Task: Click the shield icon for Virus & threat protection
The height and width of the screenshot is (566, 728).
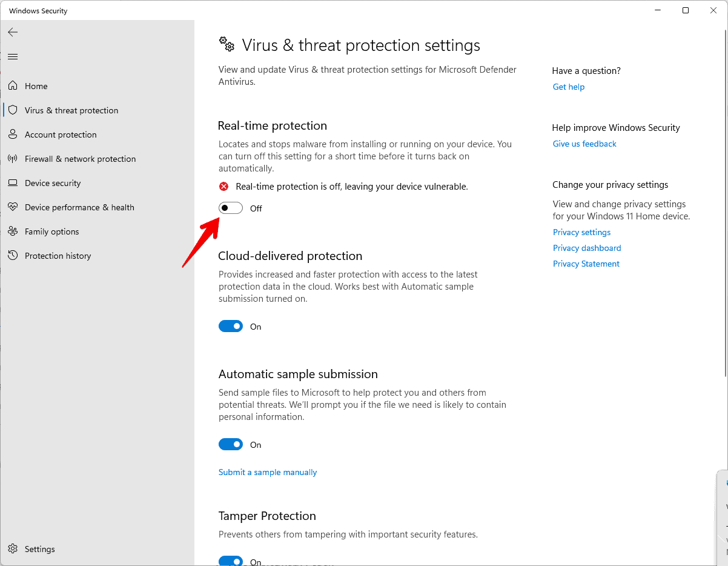Action: coord(13,110)
